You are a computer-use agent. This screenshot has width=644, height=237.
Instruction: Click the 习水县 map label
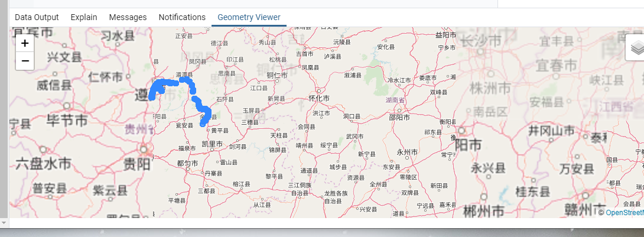118,36
